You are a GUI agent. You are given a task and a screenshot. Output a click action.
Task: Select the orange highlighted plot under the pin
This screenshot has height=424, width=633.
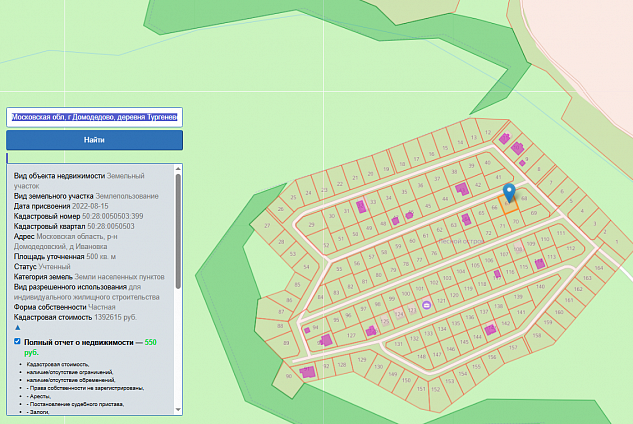tap(509, 204)
